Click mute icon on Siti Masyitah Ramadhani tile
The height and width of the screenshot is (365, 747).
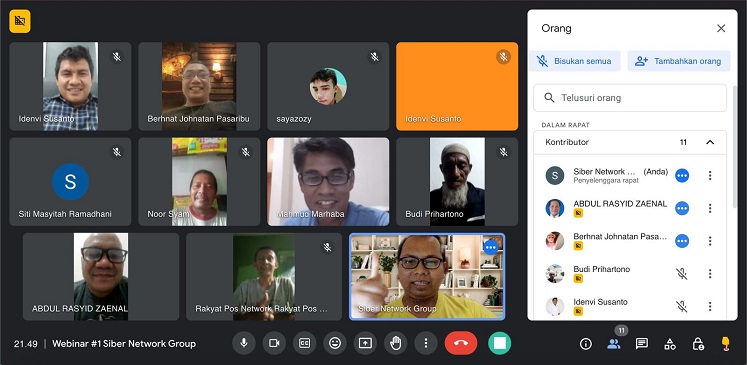tap(117, 152)
